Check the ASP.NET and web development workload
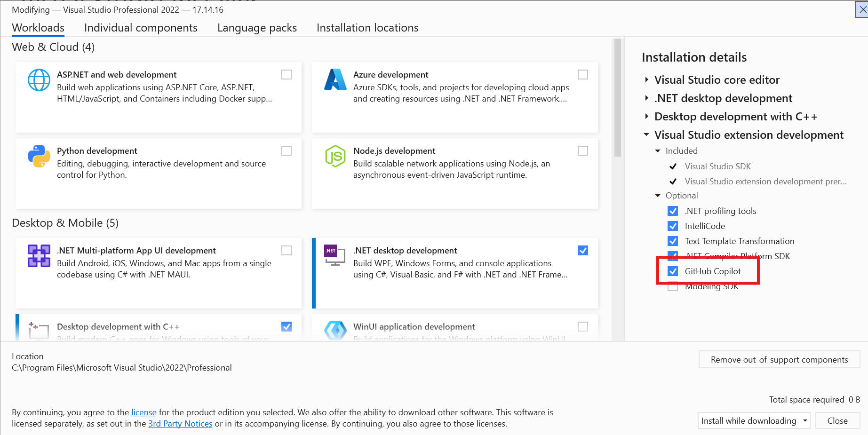The width and height of the screenshot is (868, 435). pyautogui.click(x=287, y=75)
